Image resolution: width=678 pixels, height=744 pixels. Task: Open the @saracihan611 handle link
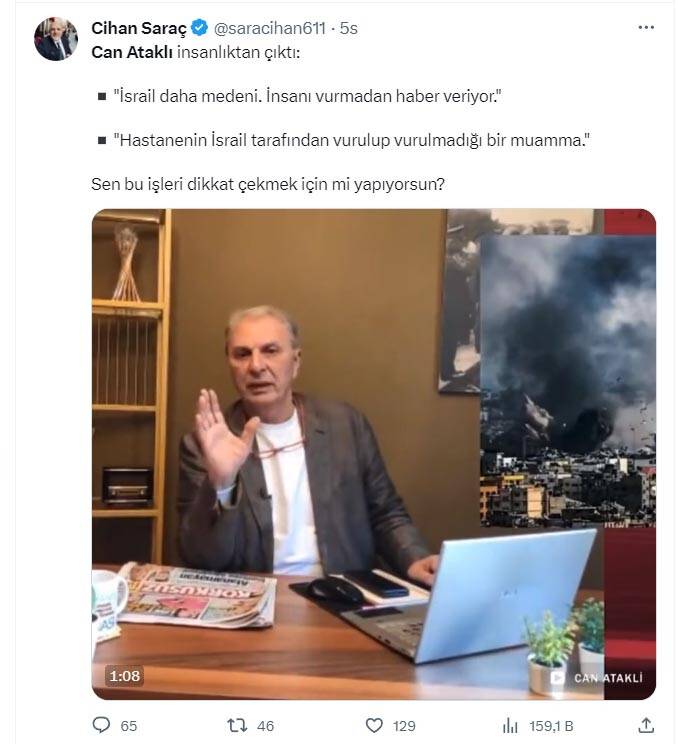(x=269, y=28)
